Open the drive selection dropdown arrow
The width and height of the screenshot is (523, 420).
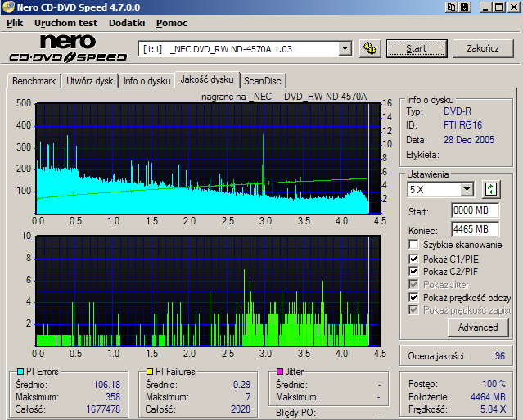(x=345, y=48)
